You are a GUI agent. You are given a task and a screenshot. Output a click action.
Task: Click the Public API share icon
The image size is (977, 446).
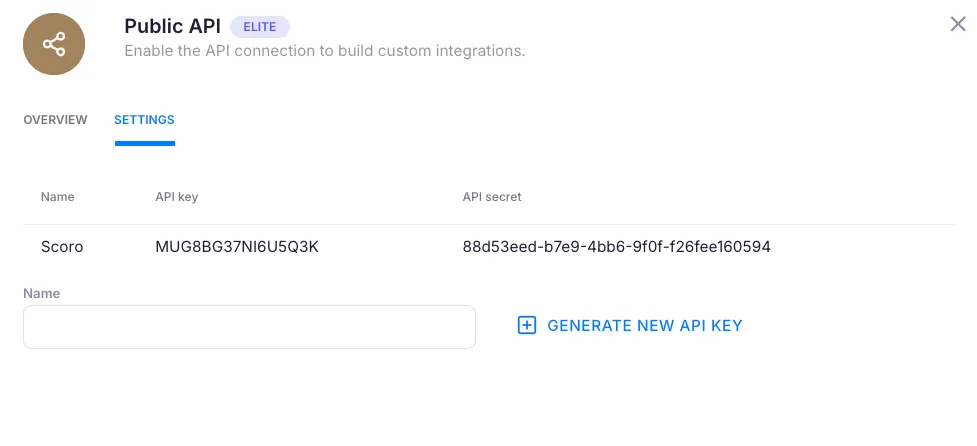54,44
